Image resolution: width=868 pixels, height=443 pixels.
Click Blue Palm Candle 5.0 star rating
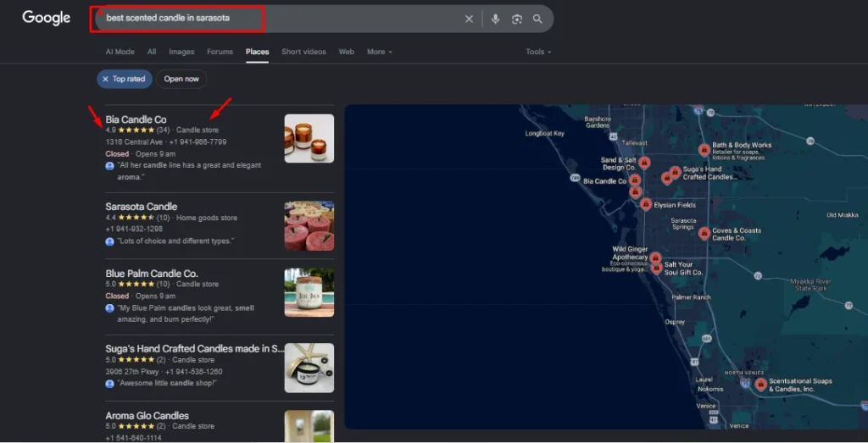click(x=137, y=285)
